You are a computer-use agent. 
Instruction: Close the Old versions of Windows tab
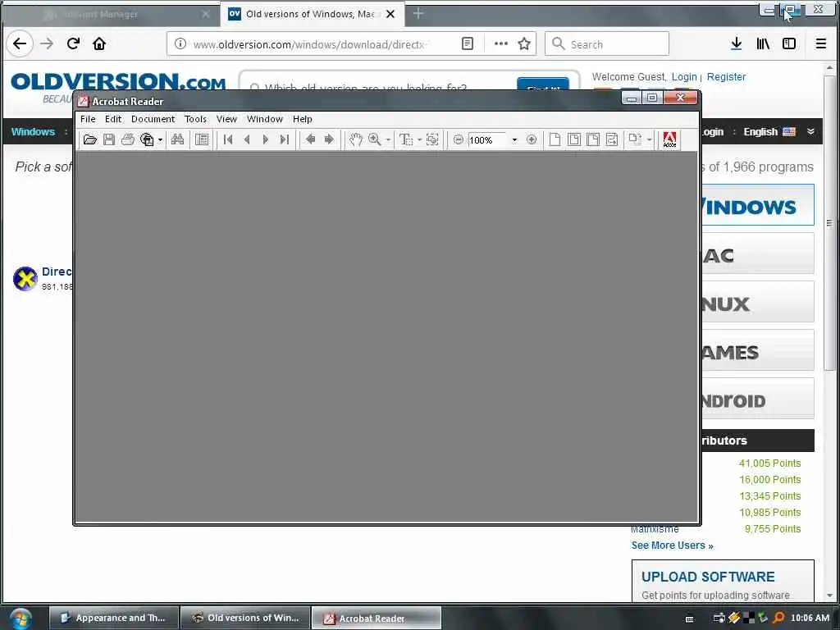point(390,15)
